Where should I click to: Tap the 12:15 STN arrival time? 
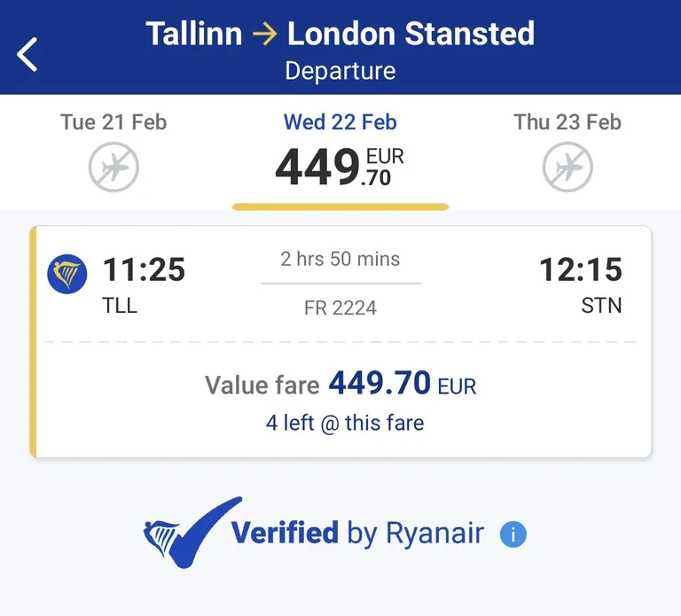[581, 284]
